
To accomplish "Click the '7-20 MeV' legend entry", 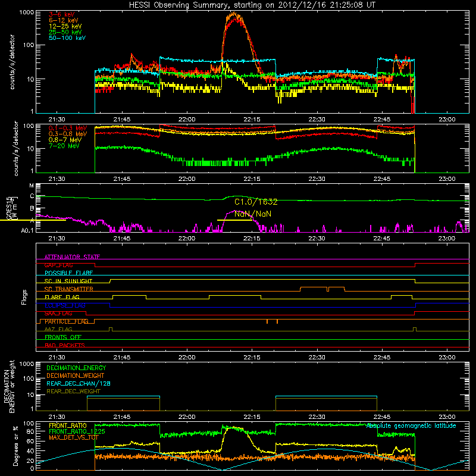I will click(64, 146).
